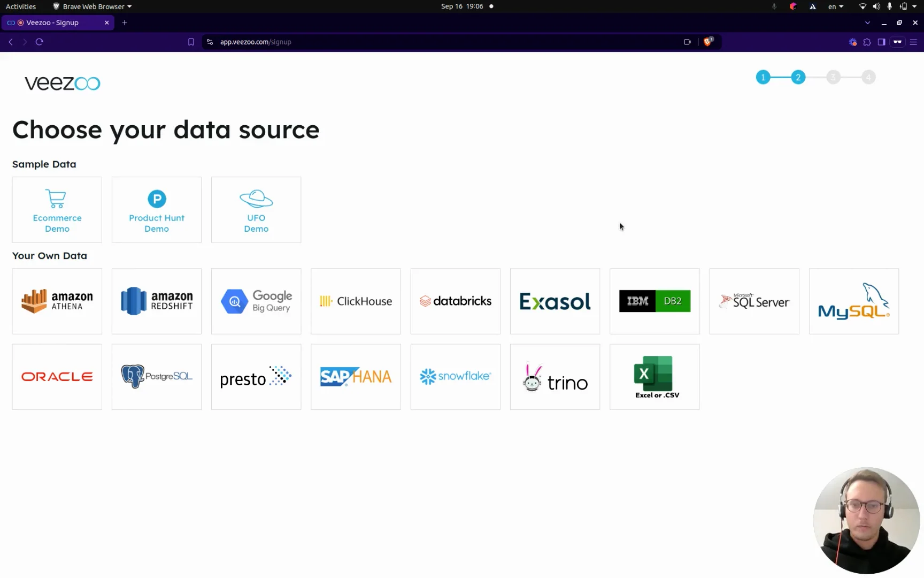Open Activities in the top bar
This screenshot has width=924, height=578.
[21, 6]
